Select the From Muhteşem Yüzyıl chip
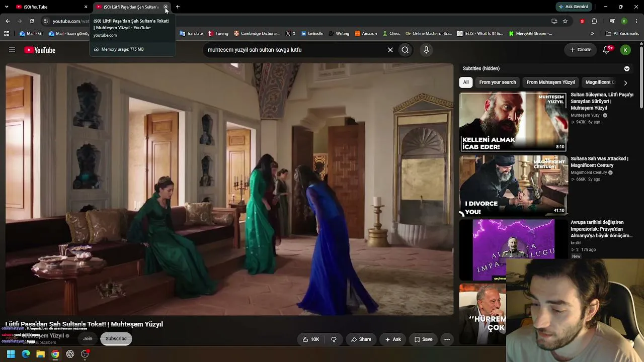The height and width of the screenshot is (362, 644). click(x=550, y=82)
